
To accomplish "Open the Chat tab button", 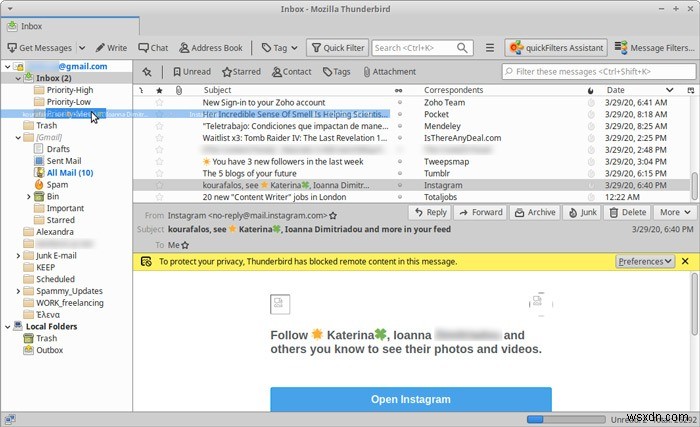I will (153, 48).
